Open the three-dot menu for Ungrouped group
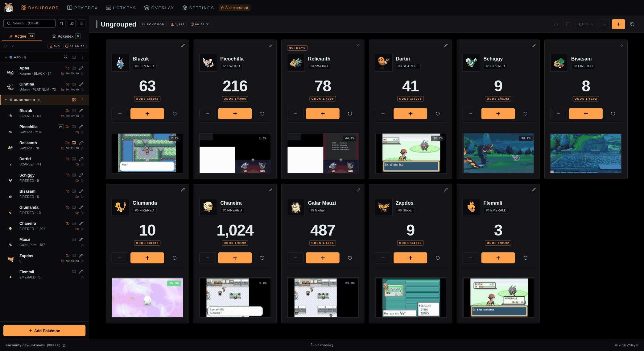Viewport: 644px width, 351px height. [82, 100]
